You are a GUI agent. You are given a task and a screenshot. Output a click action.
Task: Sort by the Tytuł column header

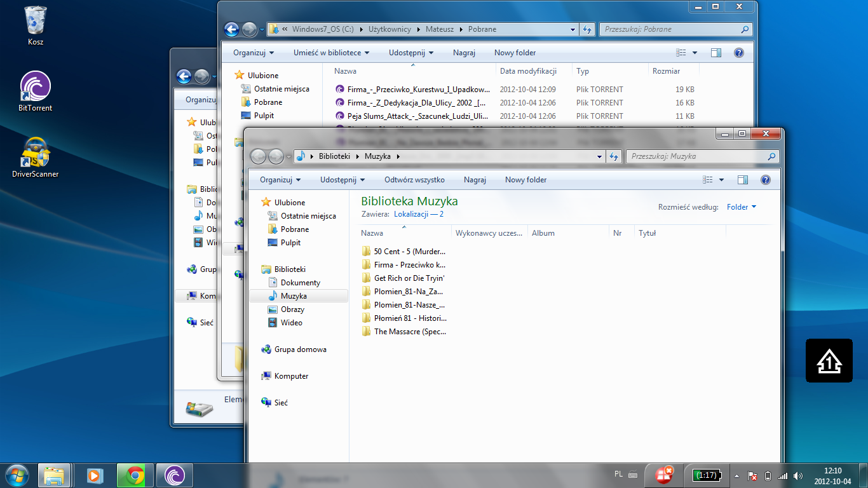pyautogui.click(x=680, y=233)
